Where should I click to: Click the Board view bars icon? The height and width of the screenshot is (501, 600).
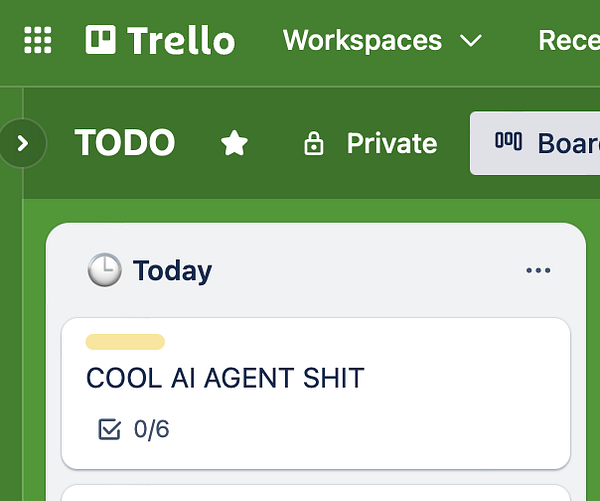click(508, 142)
